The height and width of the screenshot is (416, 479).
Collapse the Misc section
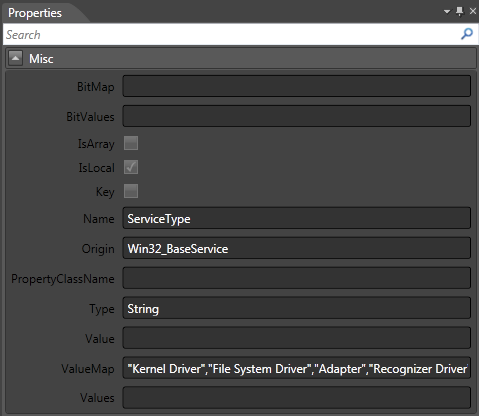pyautogui.click(x=15, y=58)
